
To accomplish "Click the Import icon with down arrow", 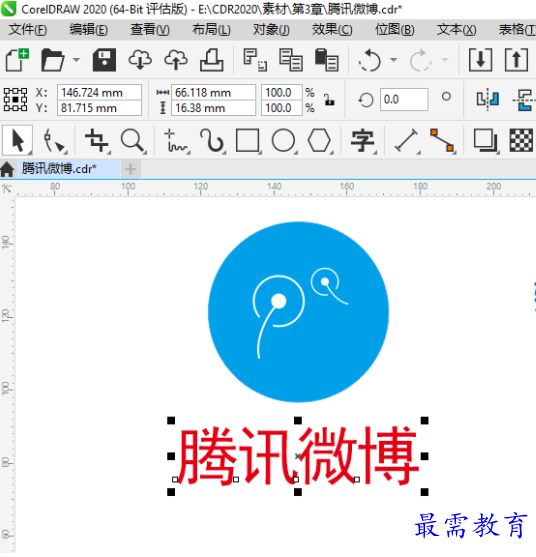I will click(x=480, y=60).
